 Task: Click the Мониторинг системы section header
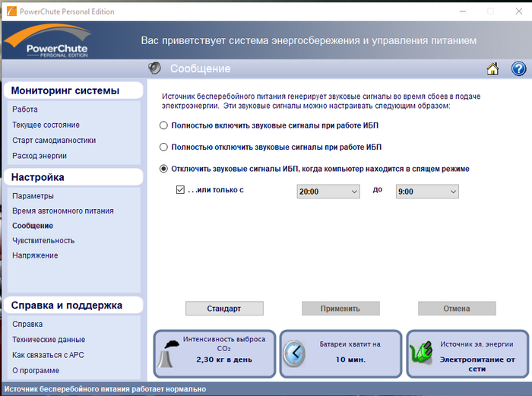coord(73,90)
